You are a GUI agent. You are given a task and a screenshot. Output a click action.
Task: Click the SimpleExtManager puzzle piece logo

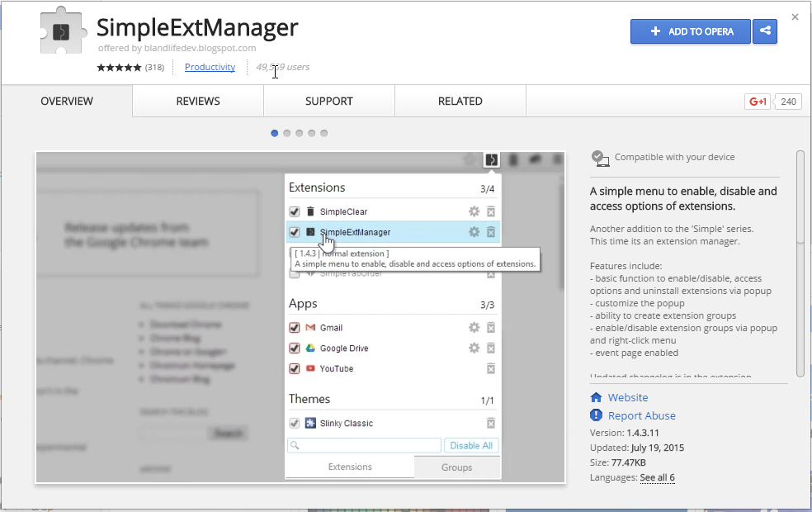tap(63, 31)
